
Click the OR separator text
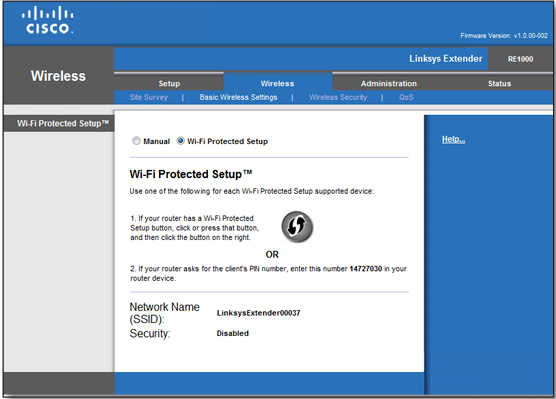coord(272,254)
